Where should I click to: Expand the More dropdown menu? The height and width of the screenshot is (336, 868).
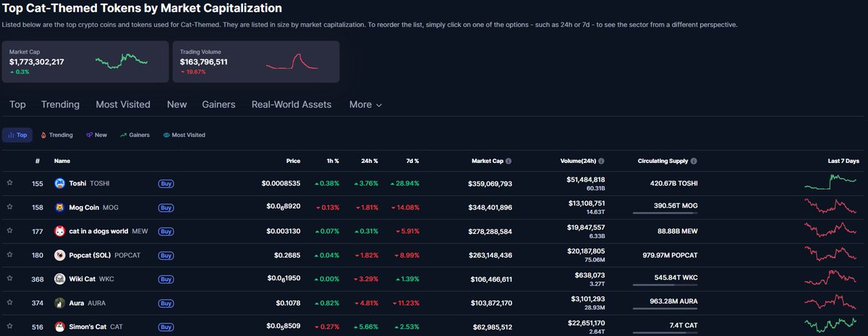(365, 104)
